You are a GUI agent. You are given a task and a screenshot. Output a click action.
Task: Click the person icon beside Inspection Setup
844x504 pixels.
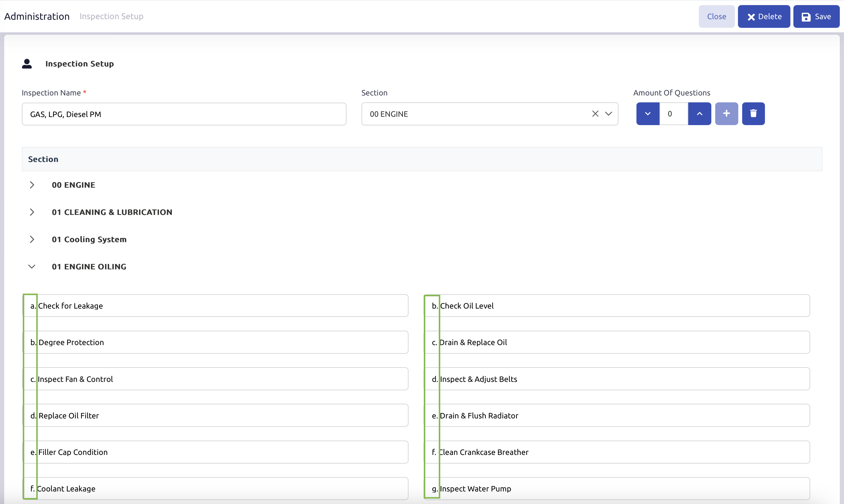(27, 64)
